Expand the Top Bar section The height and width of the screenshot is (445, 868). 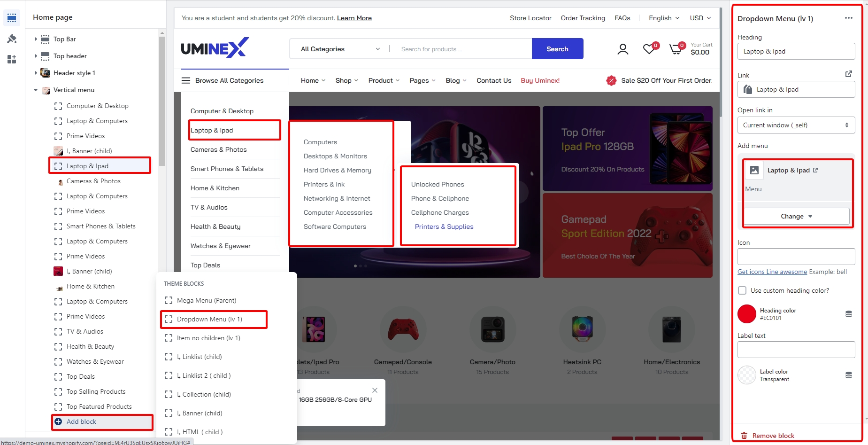pyautogui.click(x=36, y=39)
